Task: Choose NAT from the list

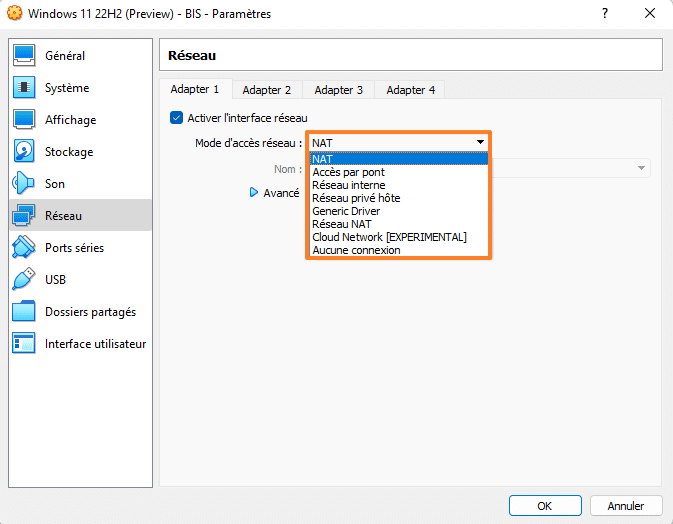Action: (x=399, y=159)
